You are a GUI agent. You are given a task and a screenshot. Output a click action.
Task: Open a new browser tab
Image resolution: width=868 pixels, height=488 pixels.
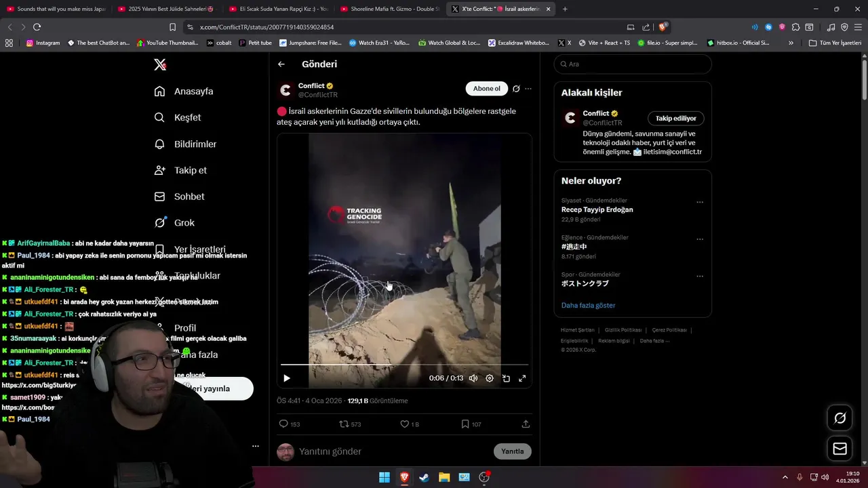click(x=565, y=9)
